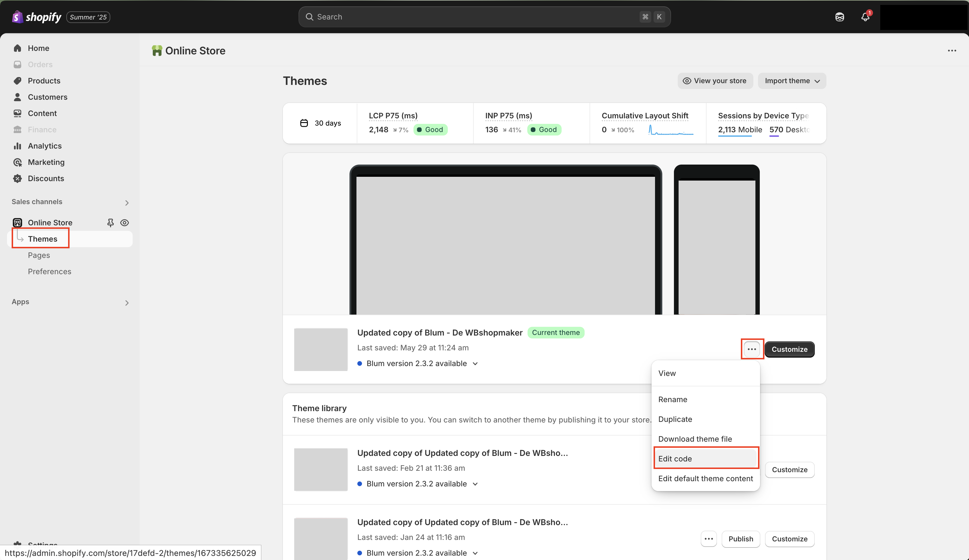Click the View your store button

tap(715, 81)
